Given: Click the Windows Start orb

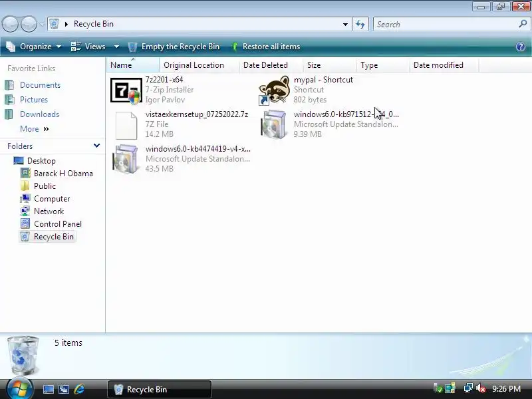Looking at the screenshot, I should (19, 388).
